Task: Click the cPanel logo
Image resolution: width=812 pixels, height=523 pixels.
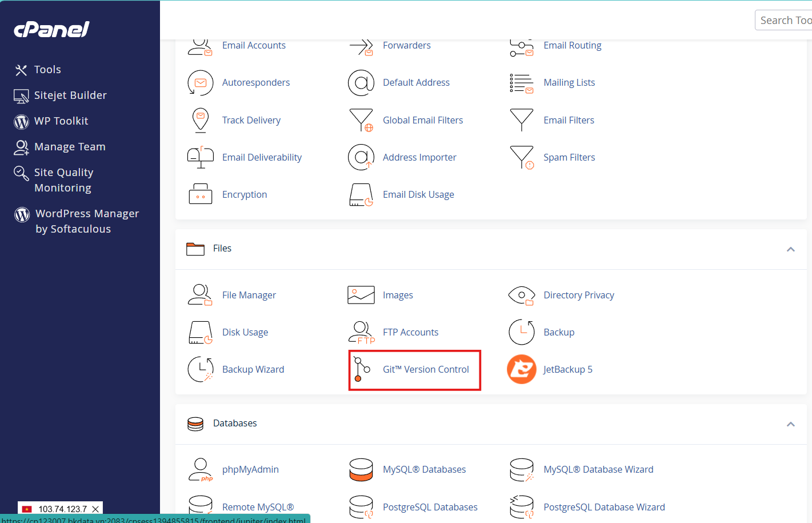Action: click(51, 29)
